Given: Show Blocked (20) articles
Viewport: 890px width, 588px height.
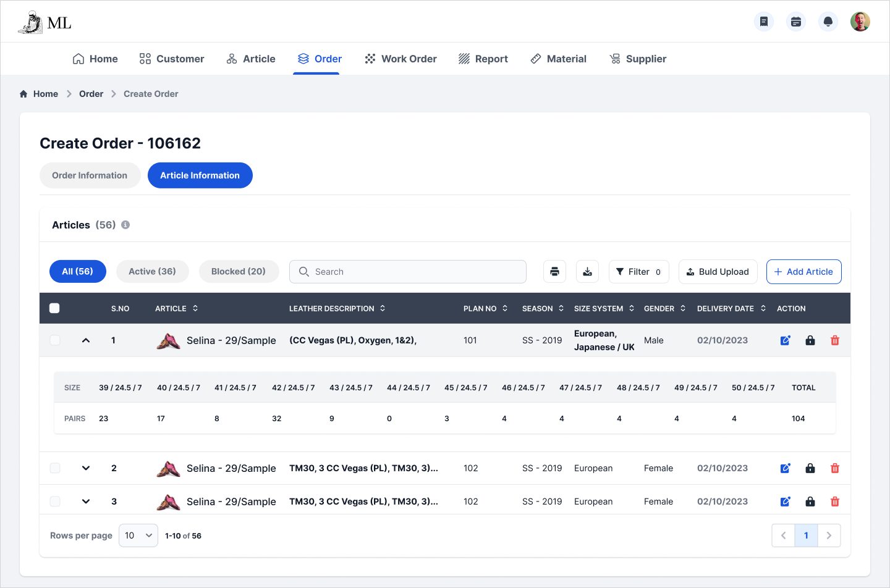Looking at the screenshot, I should click(x=239, y=272).
